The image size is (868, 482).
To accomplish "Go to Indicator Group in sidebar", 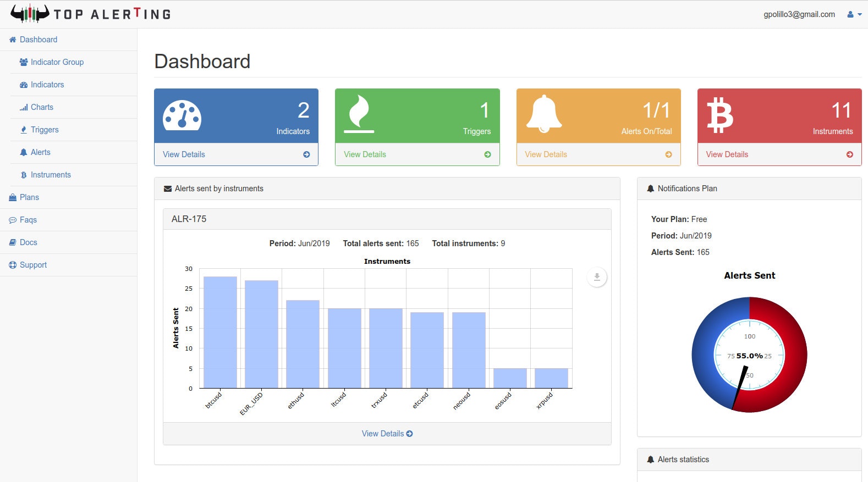I will point(74,62).
